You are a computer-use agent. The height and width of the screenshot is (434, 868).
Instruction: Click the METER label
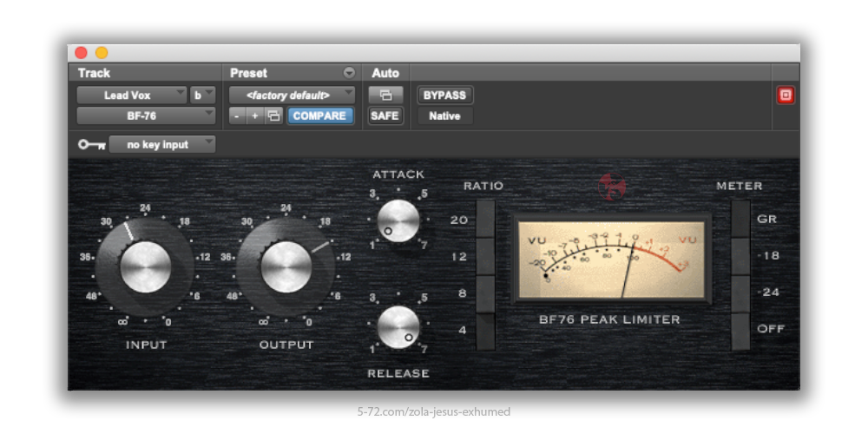tap(740, 186)
